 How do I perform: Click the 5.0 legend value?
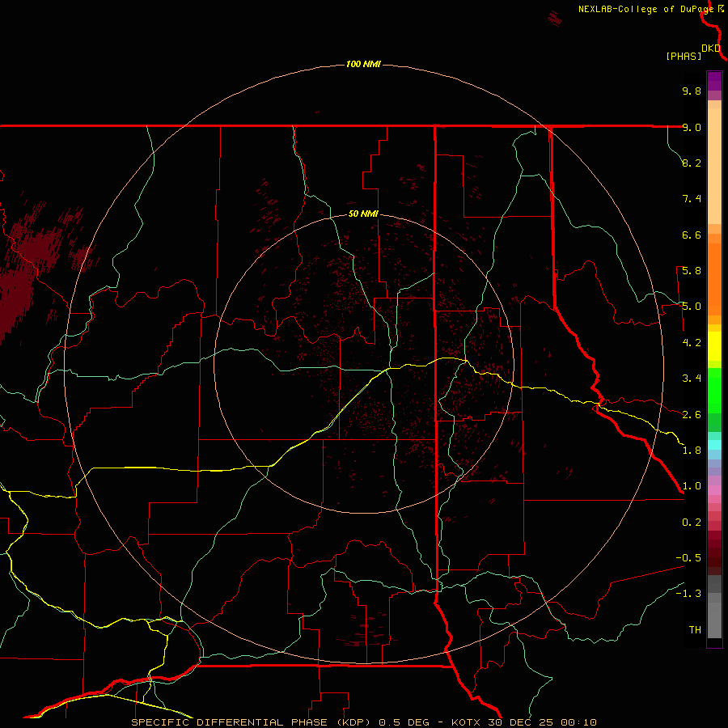(692, 307)
